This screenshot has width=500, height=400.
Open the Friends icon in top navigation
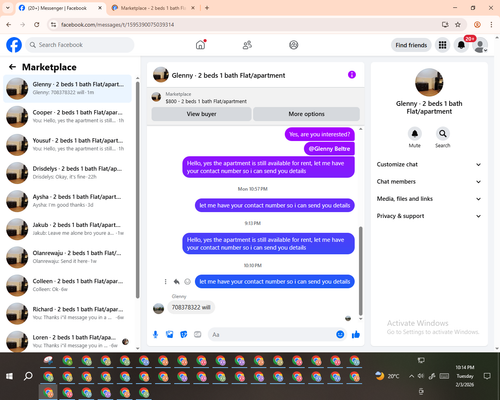click(x=247, y=45)
